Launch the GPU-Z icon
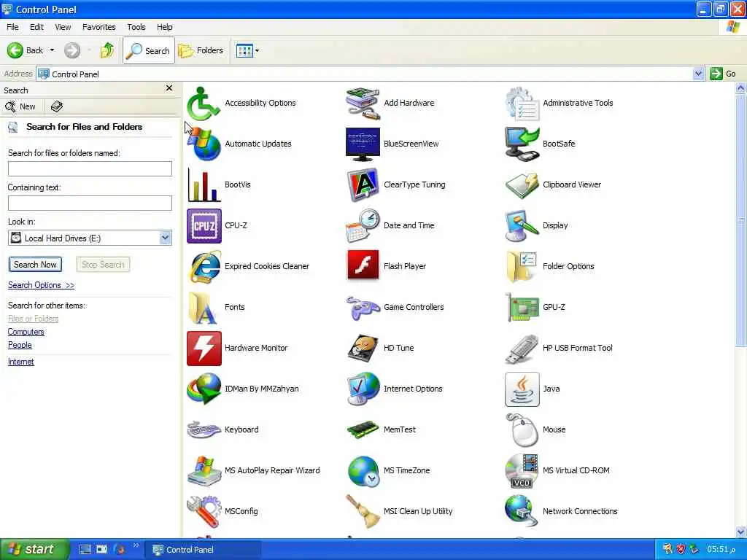This screenshot has height=560, width=747. tap(522, 307)
